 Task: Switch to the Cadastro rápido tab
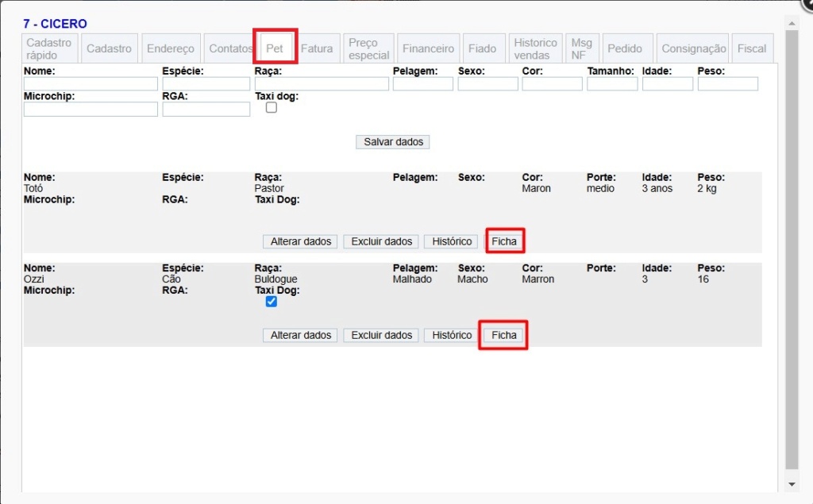pyautogui.click(x=49, y=48)
